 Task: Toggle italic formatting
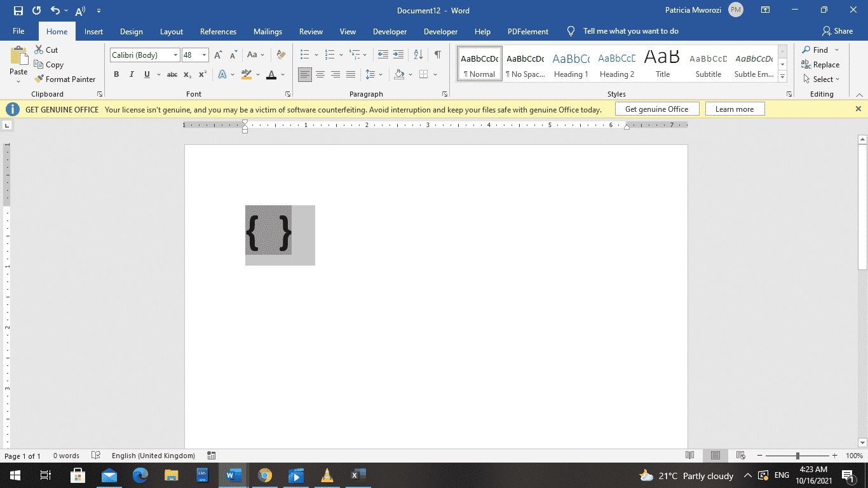coord(132,74)
